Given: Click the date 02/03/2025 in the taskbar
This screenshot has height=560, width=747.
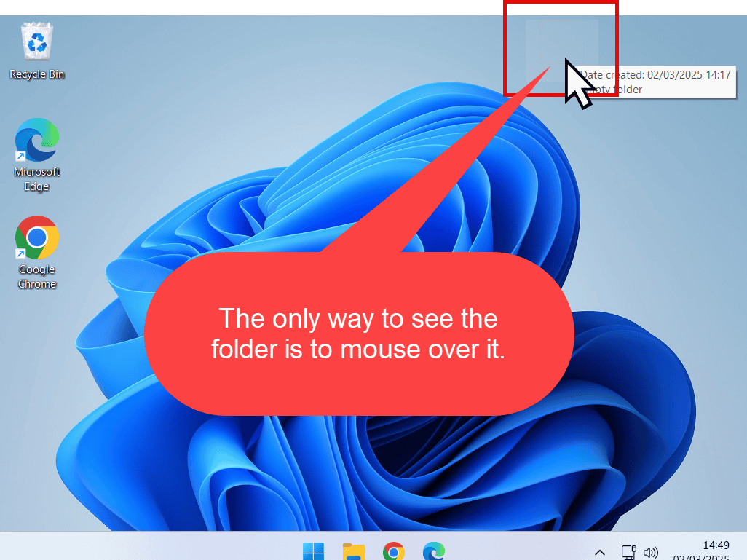Looking at the screenshot, I should click(x=717, y=557).
